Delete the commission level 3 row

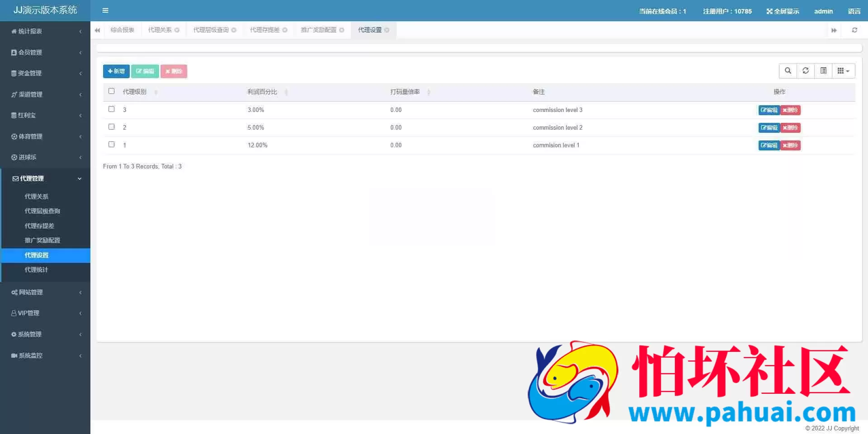(790, 110)
